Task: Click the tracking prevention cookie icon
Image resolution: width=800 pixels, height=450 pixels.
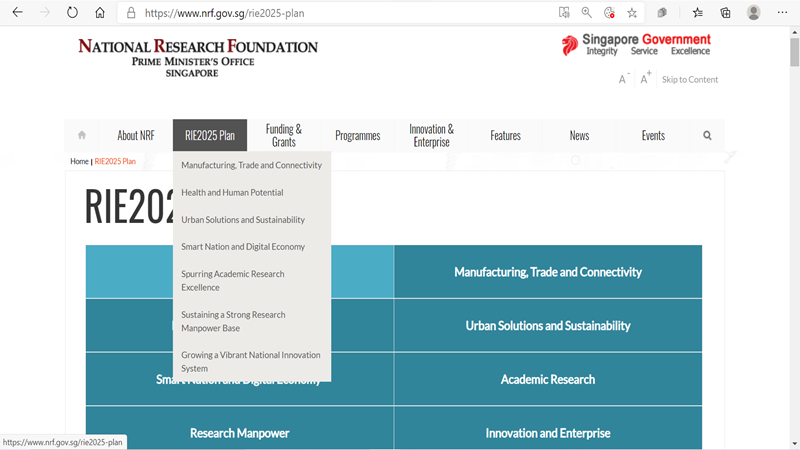Action: pos(609,13)
